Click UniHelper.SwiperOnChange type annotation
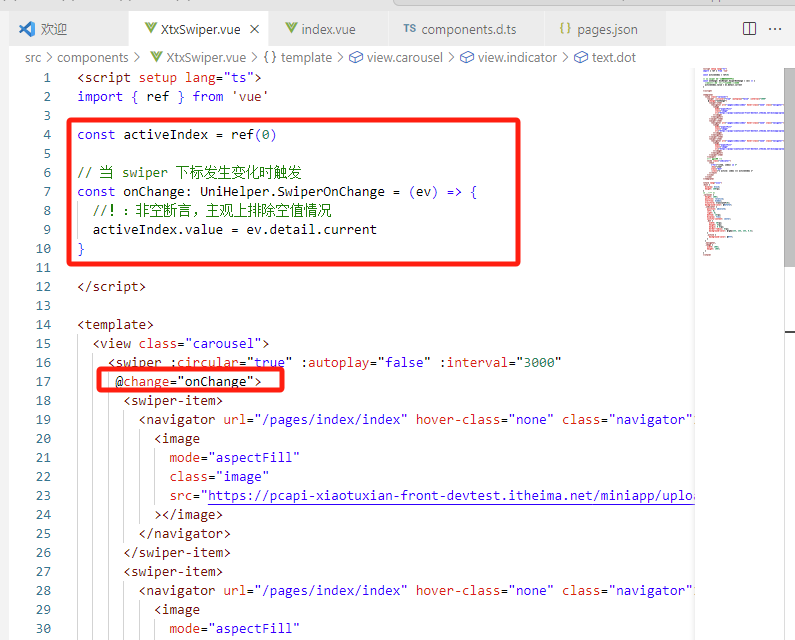The height and width of the screenshot is (640, 795). tap(292, 192)
